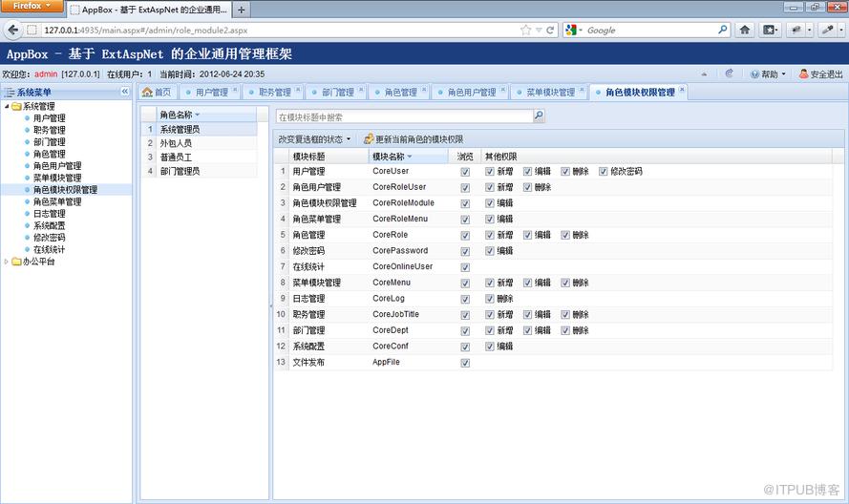Click the header collapse up arrow
The image size is (849, 504).
click(x=704, y=74)
